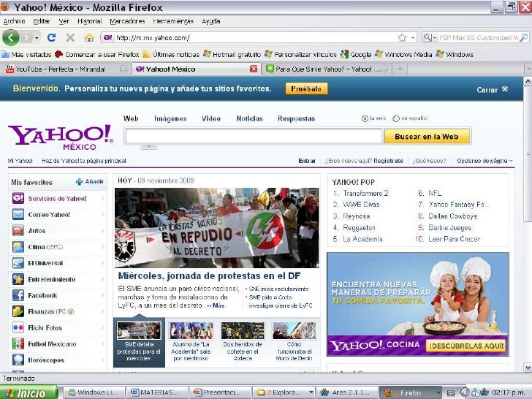Click ¡Descúbrelas aquí! in Yahoo Cocina ad
Screen dimensions: 532x399
pyautogui.click(x=466, y=346)
